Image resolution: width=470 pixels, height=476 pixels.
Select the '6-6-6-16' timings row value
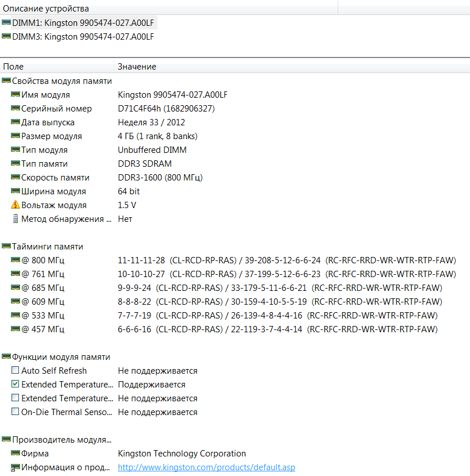[278, 329]
